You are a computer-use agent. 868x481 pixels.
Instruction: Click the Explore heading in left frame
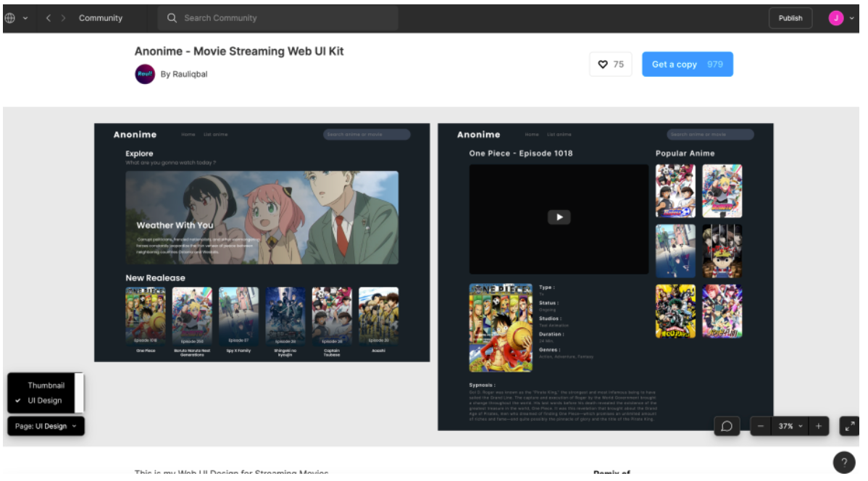coord(140,154)
